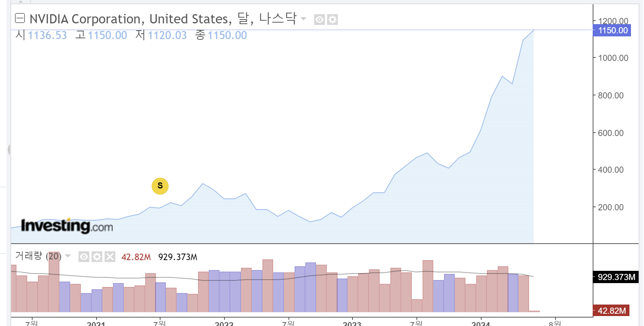
Task: Click the 2024 label on the time axis
Action: click(482, 324)
